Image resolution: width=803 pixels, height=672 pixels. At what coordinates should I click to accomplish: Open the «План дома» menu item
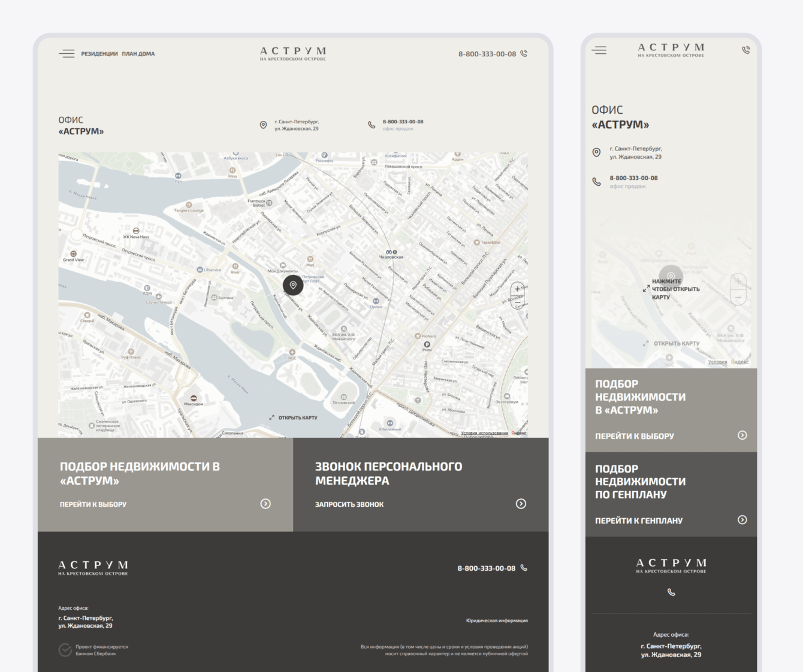(x=138, y=54)
